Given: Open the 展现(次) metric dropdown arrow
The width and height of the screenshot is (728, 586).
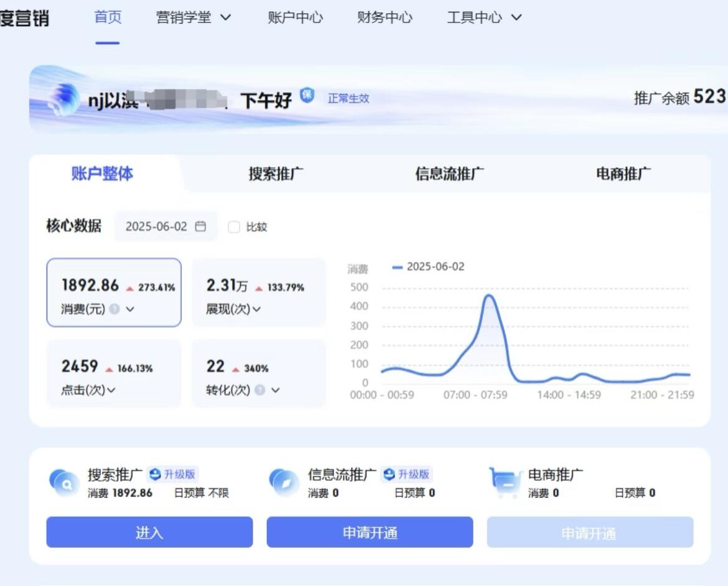Looking at the screenshot, I should pyautogui.click(x=256, y=309).
